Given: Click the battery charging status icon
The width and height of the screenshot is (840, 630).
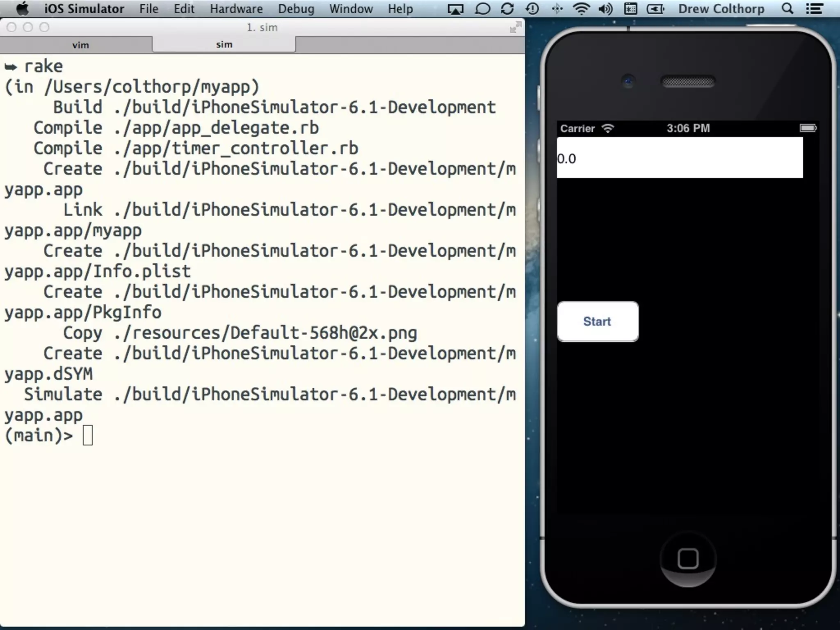Looking at the screenshot, I should coord(655,9).
